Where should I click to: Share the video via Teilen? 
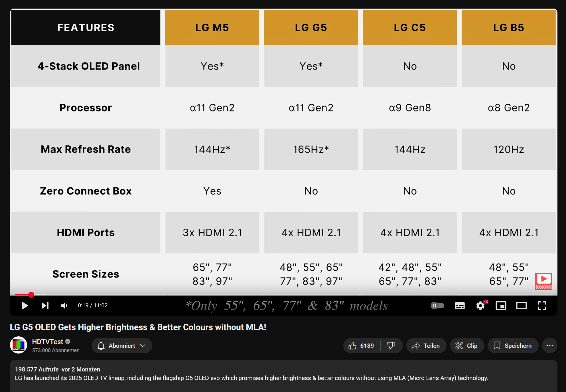tap(426, 346)
